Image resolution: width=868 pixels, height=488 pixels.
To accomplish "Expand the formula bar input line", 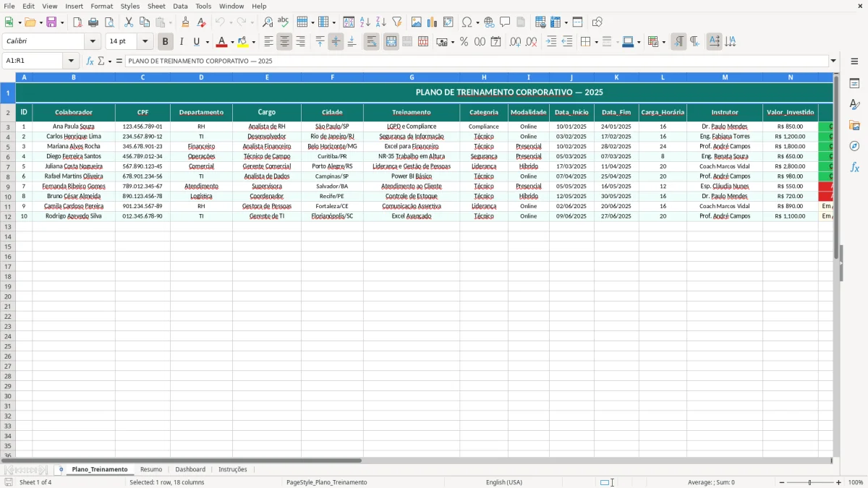I will click(833, 61).
